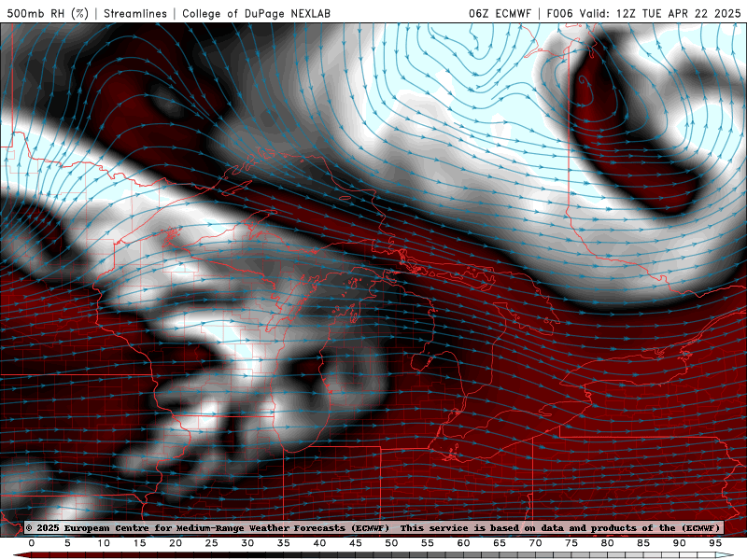747x560 pixels.
Task: Click the '75' tick on color scale
Action: tap(571, 543)
